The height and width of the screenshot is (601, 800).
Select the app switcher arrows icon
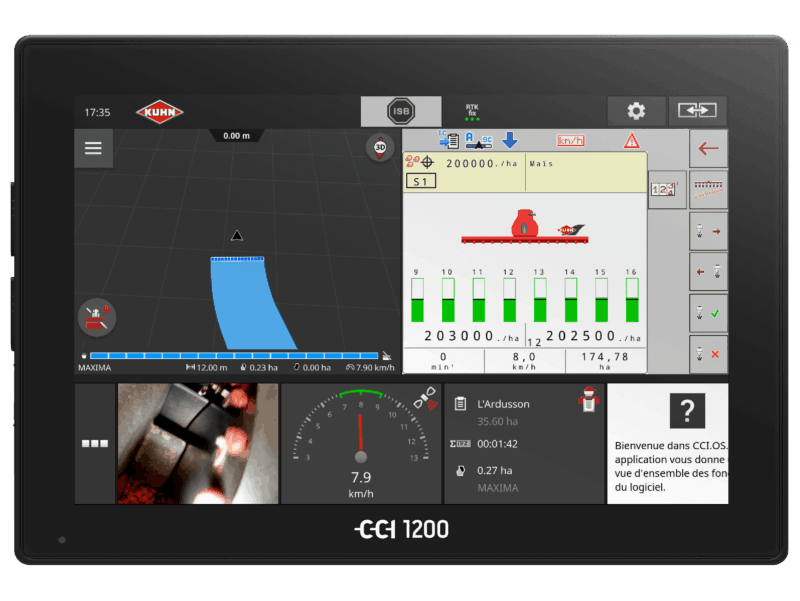(698, 111)
